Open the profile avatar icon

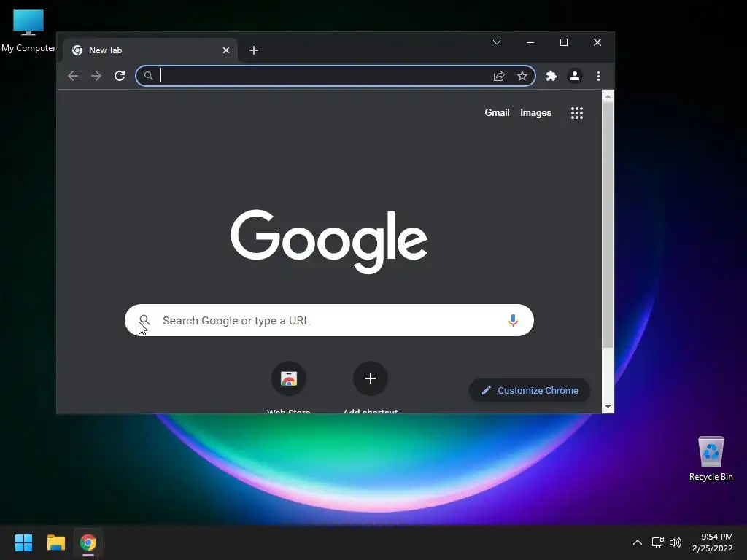pos(575,76)
